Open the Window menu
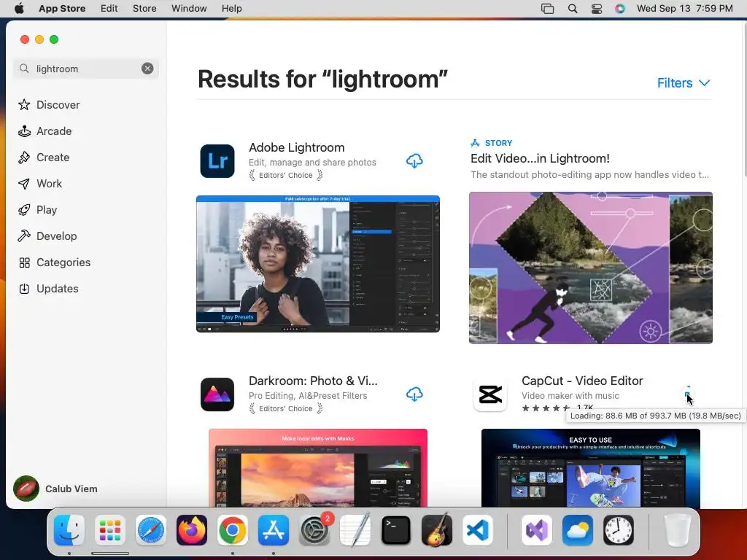The image size is (747, 560). [x=189, y=9]
